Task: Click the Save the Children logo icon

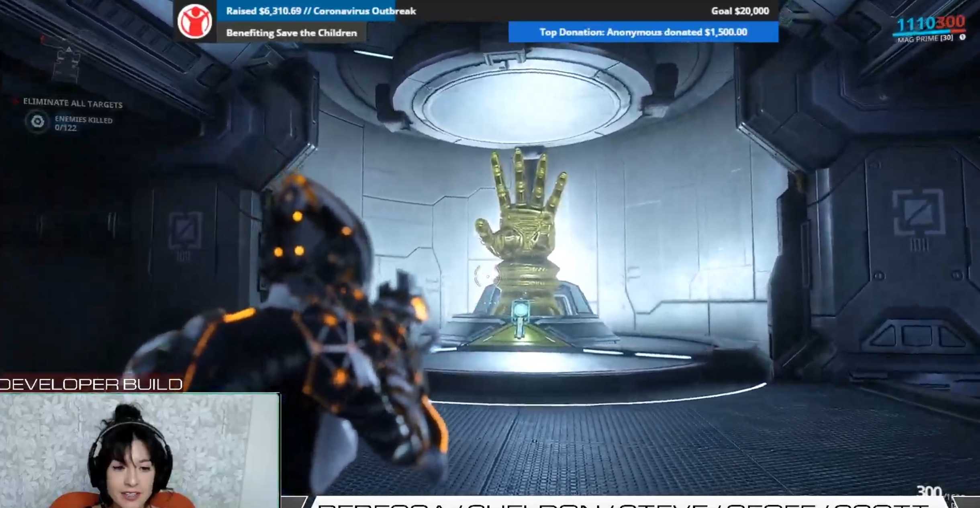Action: tap(195, 21)
